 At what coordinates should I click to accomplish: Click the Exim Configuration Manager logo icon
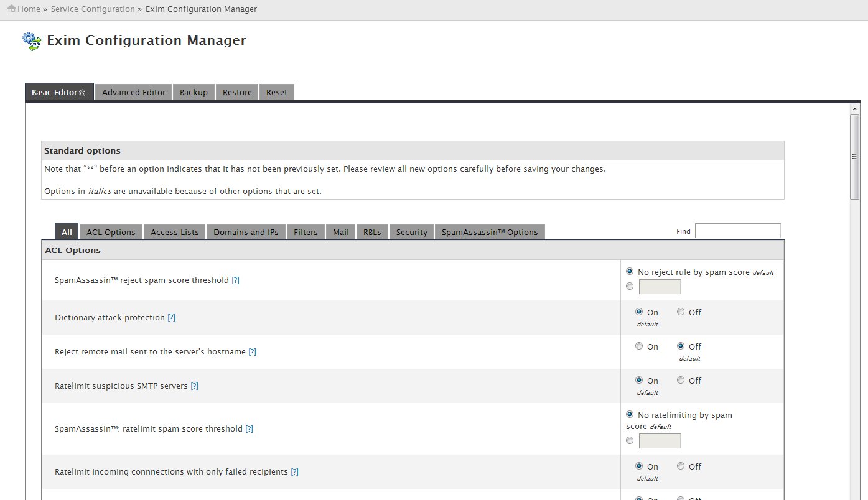coord(32,41)
